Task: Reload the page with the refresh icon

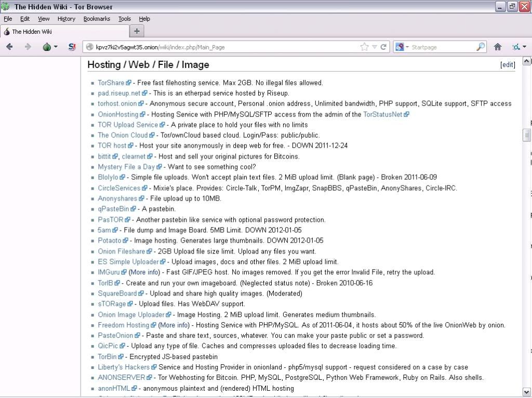Action: pyautogui.click(x=383, y=47)
